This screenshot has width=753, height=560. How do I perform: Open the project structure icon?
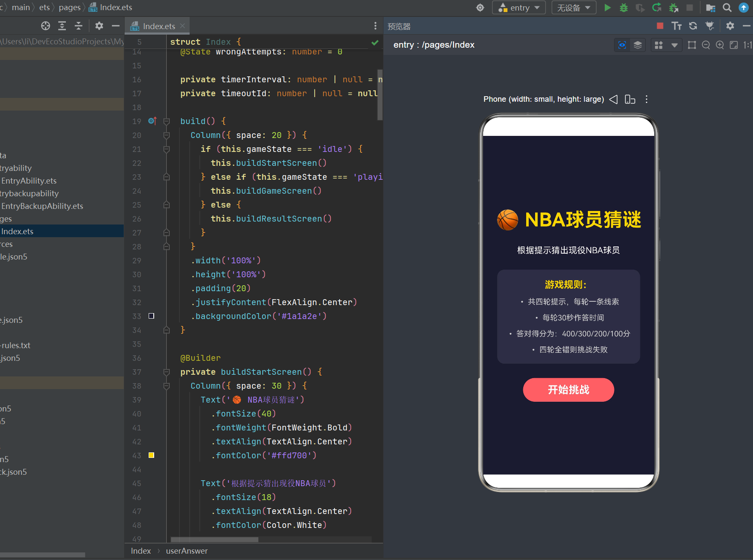711,8
